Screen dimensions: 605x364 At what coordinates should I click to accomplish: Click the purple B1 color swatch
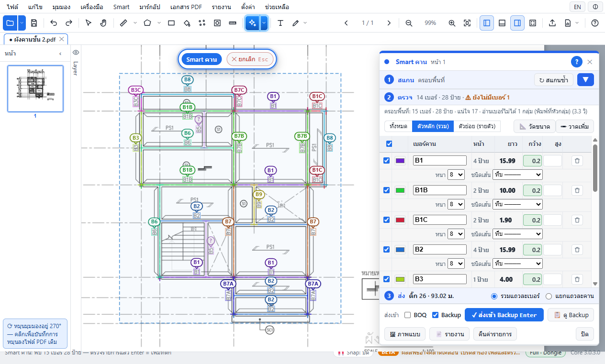401,161
